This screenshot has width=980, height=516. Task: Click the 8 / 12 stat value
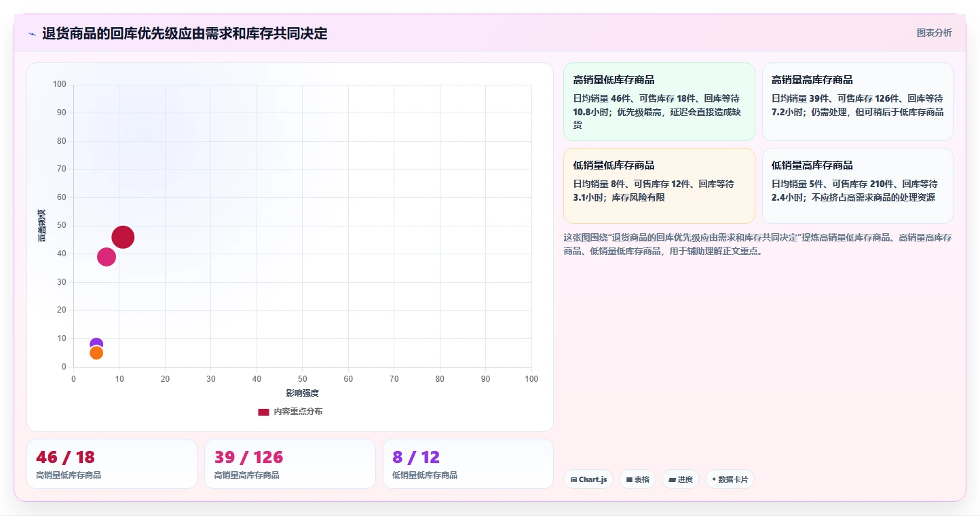(x=416, y=457)
